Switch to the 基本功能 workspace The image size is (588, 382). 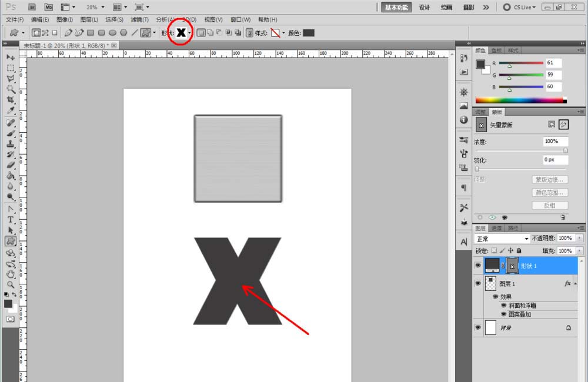pyautogui.click(x=396, y=7)
